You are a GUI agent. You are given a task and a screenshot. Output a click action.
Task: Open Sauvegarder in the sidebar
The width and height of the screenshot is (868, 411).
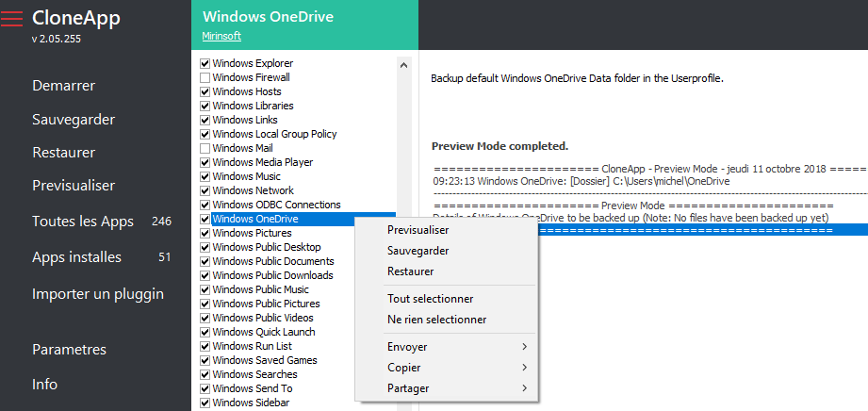point(74,120)
